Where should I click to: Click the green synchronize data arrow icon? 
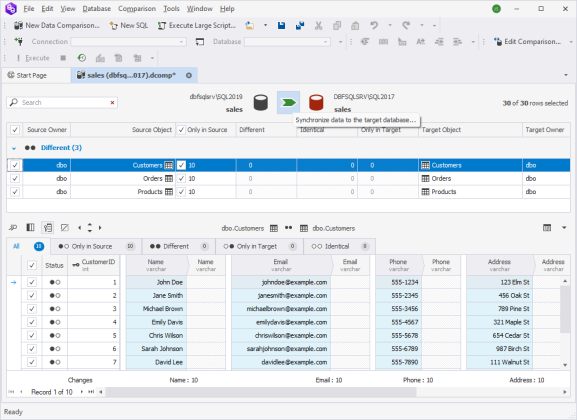pyautogui.click(x=288, y=102)
